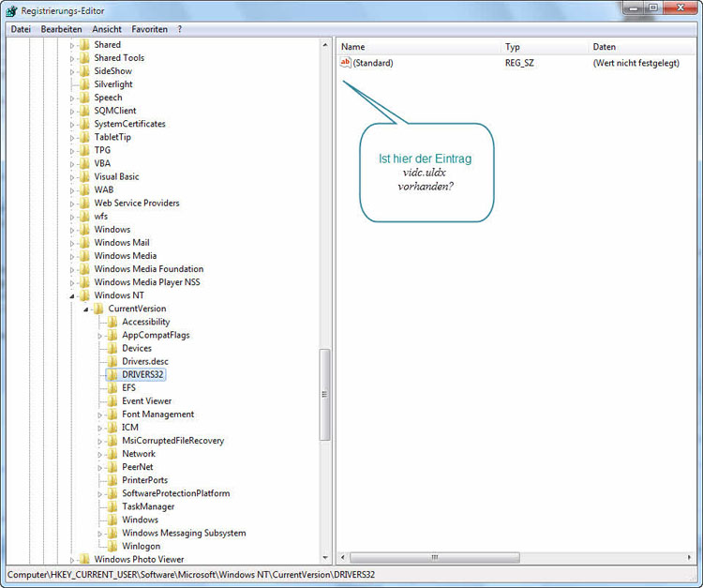This screenshot has width=703, height=588.
Task: Click the Windows Mail folder icon
Action: tap(83, 243)
